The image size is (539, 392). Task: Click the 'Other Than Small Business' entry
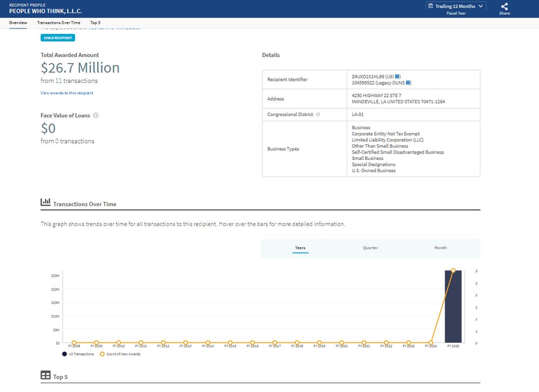pos(380,146)
